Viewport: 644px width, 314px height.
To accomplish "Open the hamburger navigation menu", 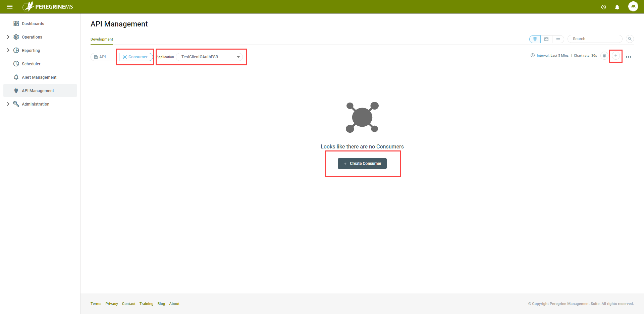I will (10, 7).
